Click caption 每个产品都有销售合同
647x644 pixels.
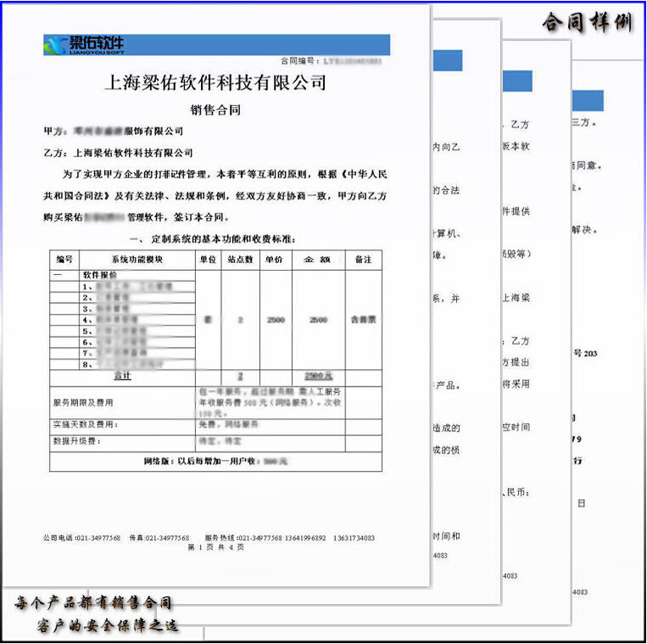point(93,603)
